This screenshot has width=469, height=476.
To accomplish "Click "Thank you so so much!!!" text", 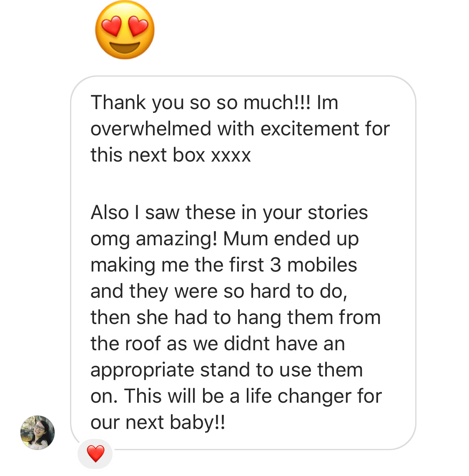I will 201,102.
